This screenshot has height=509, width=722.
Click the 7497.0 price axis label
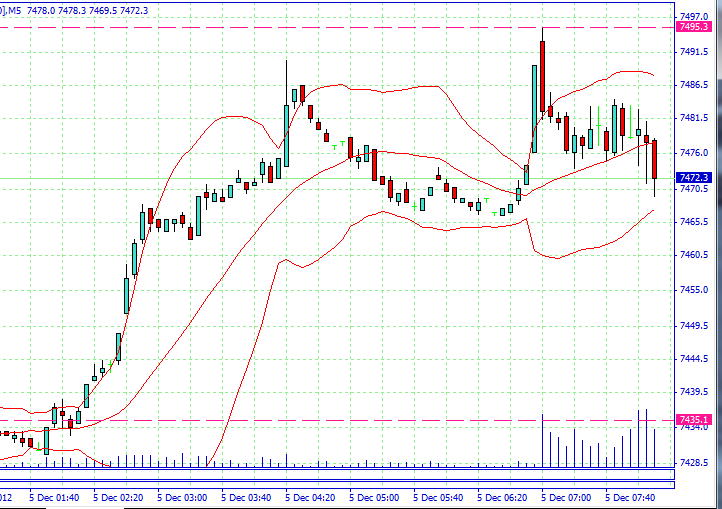[694, 17]
